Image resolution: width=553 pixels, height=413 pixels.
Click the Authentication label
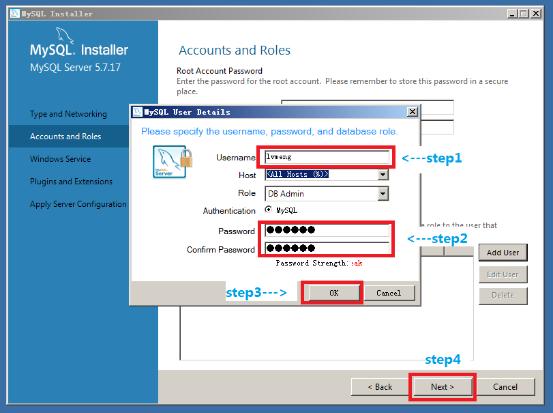click(229, 211)
